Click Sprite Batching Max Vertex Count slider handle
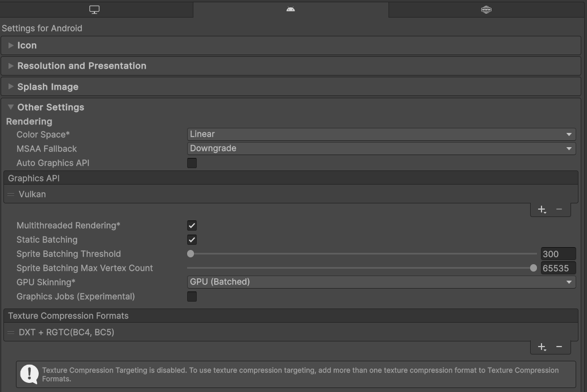587x392 pixels. (x=534, y=268)
